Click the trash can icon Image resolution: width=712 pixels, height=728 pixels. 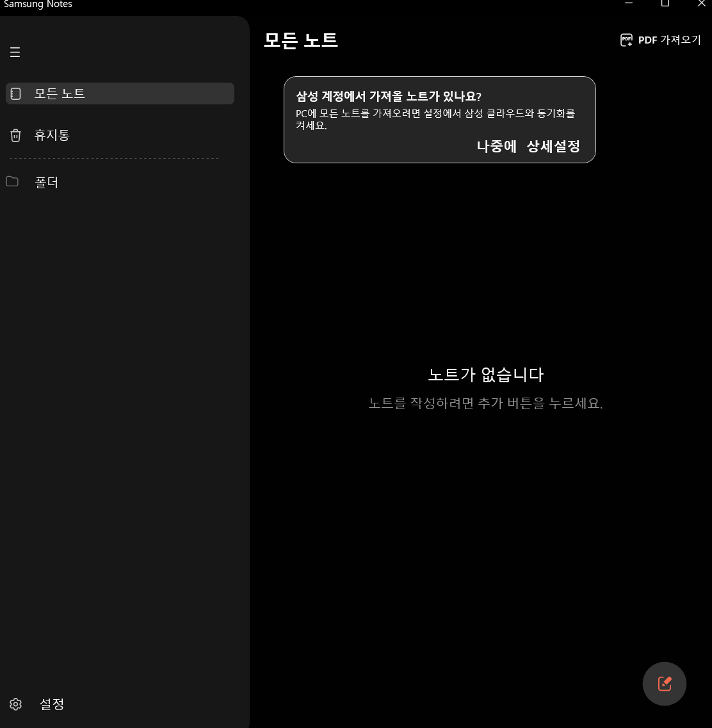(16, 135)
